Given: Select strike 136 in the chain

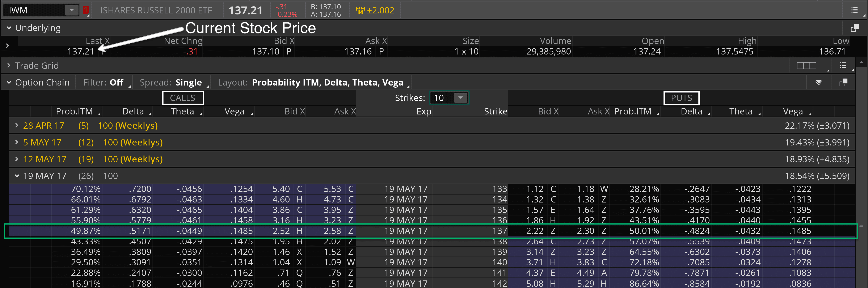Looking at the screenshot, I should pos(500,220).
